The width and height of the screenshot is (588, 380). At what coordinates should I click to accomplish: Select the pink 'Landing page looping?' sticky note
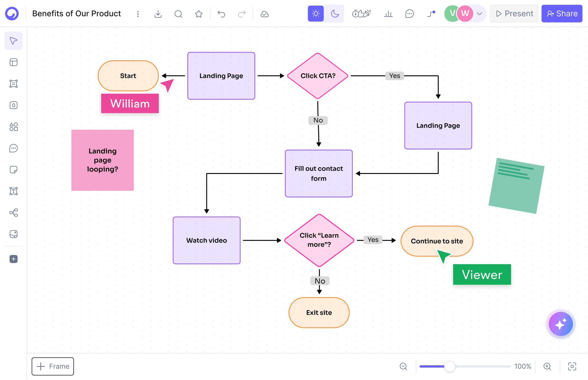[103, 160]
